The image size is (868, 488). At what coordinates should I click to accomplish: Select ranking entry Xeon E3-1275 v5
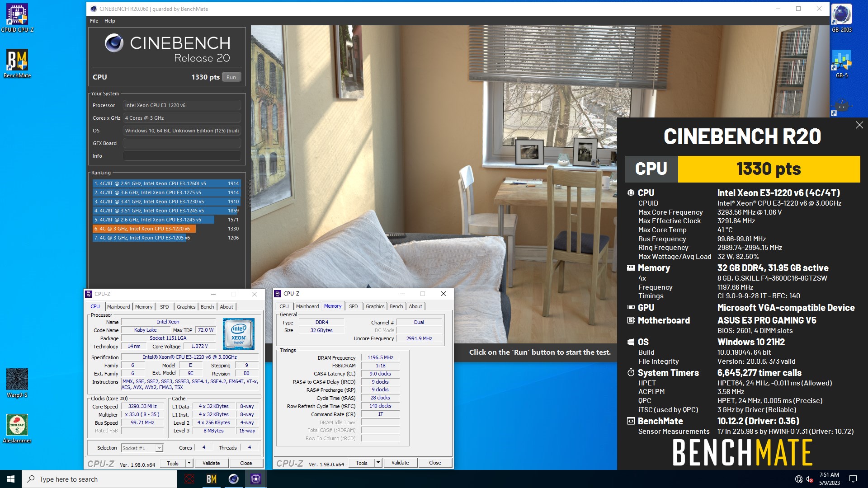166,192
